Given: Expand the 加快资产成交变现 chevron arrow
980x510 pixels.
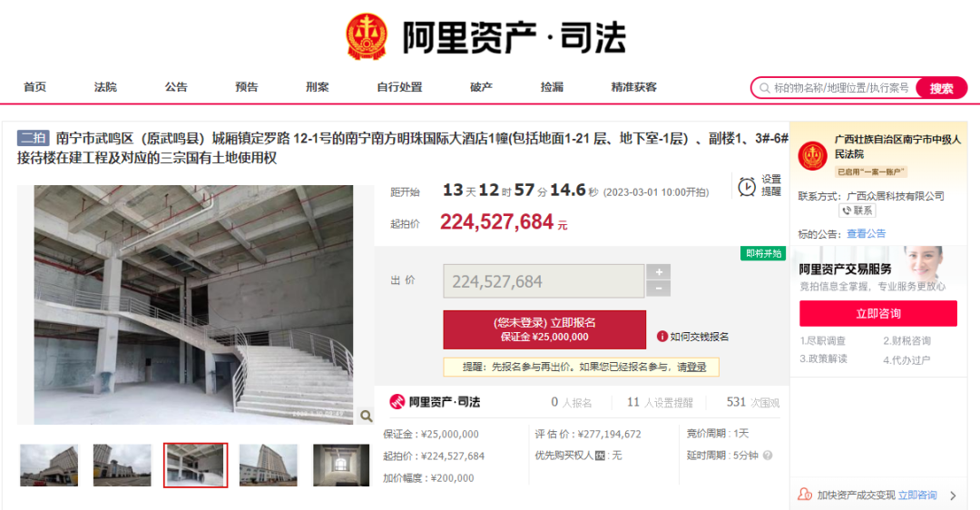Looking at the screenshot, I should (x=953, y=495).
